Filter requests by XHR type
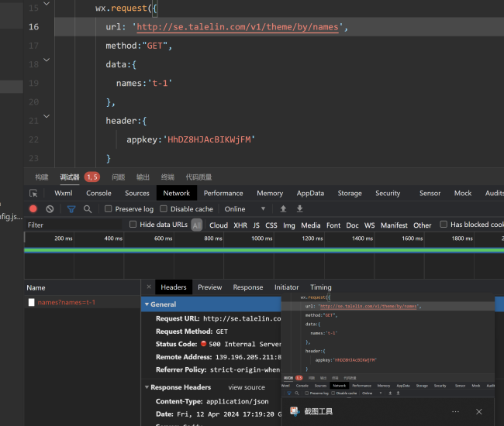The image size is (504, 426). tap(240, 225)
